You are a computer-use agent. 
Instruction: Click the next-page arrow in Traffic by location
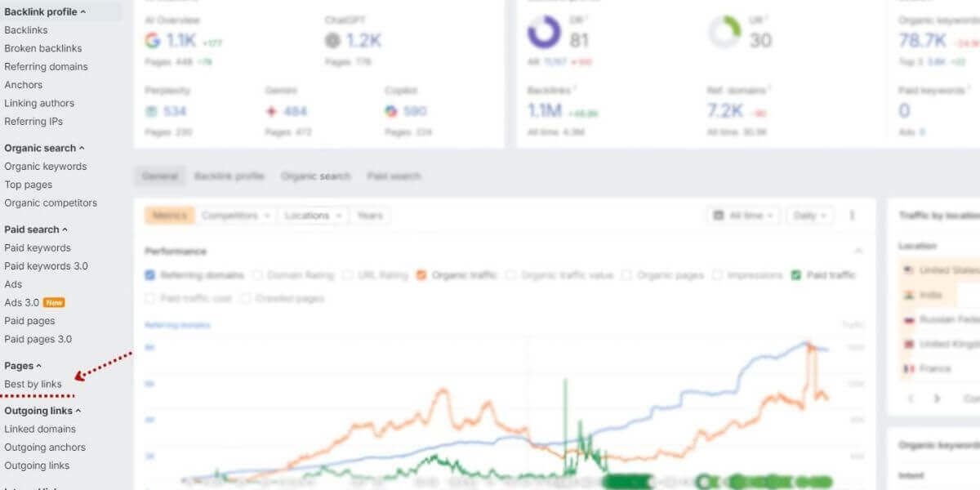pyautogui.click(x=936, y=399)
